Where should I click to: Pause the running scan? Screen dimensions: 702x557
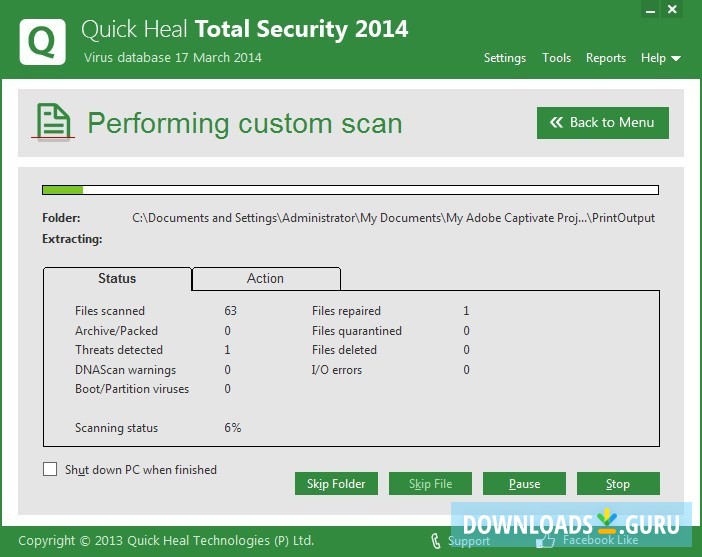(x=524, y=484)
